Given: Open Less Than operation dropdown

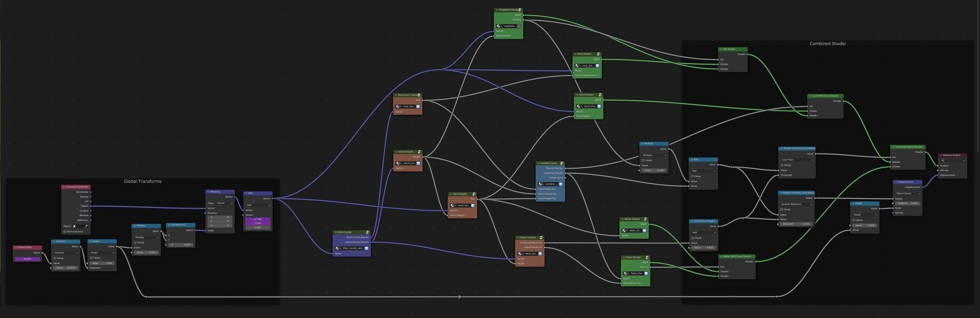Looking at the screenshot, I should pyautogui.click(x=797, y=160).
